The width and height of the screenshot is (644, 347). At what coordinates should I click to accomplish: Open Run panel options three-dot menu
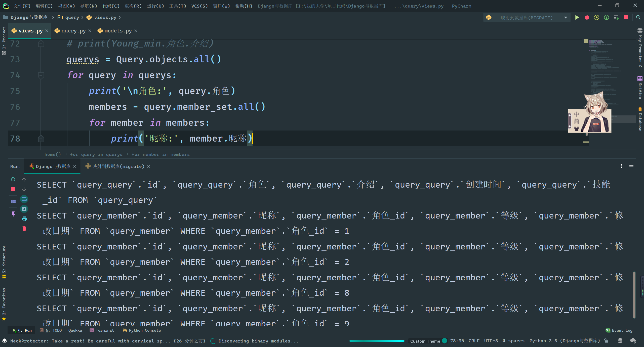pos(621,166)
